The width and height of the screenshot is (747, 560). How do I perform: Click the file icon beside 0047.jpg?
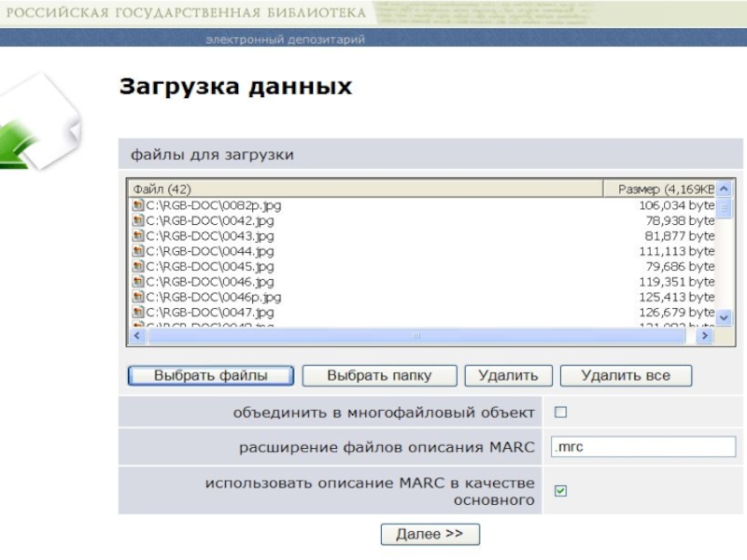[138, 312]
